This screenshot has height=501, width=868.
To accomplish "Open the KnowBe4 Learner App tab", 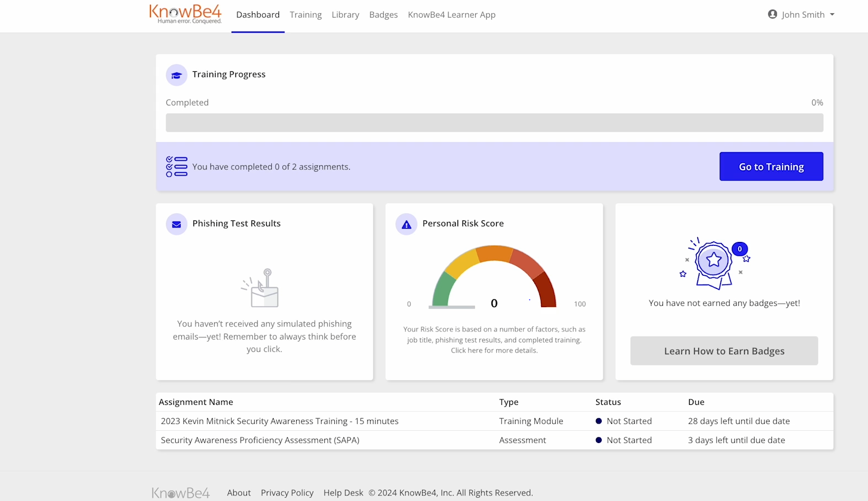I will tap(451, 15).
